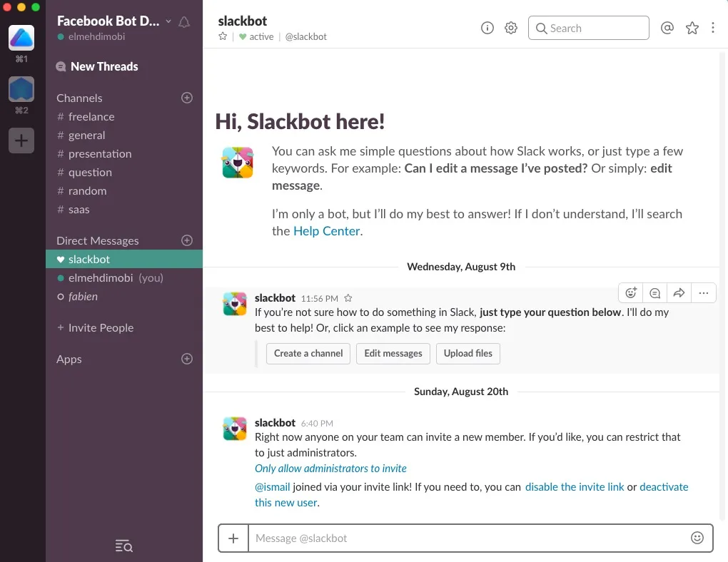728x562 pixels.
Task: Start a thread on the 11:56 PM message
Action: 655,293
